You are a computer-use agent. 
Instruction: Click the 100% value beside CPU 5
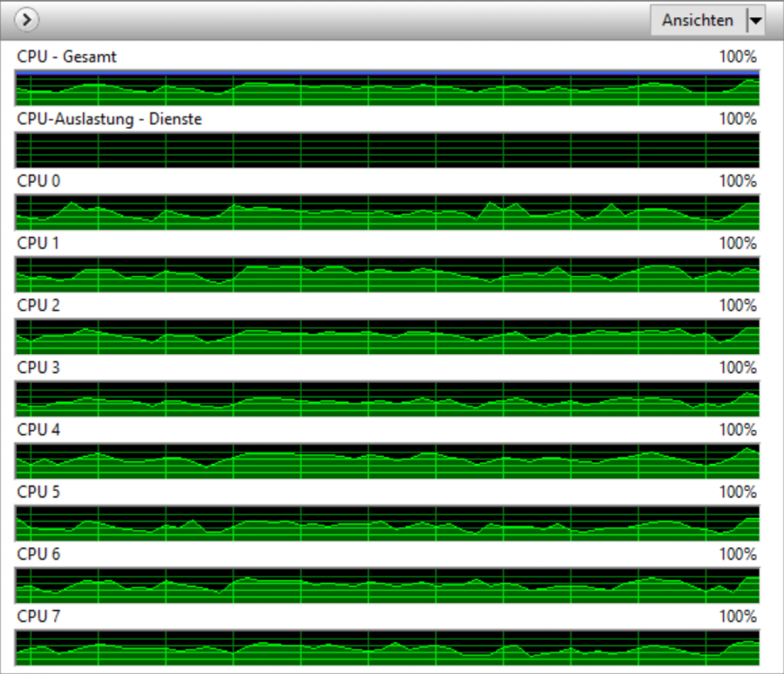click(x=737, y=492)
